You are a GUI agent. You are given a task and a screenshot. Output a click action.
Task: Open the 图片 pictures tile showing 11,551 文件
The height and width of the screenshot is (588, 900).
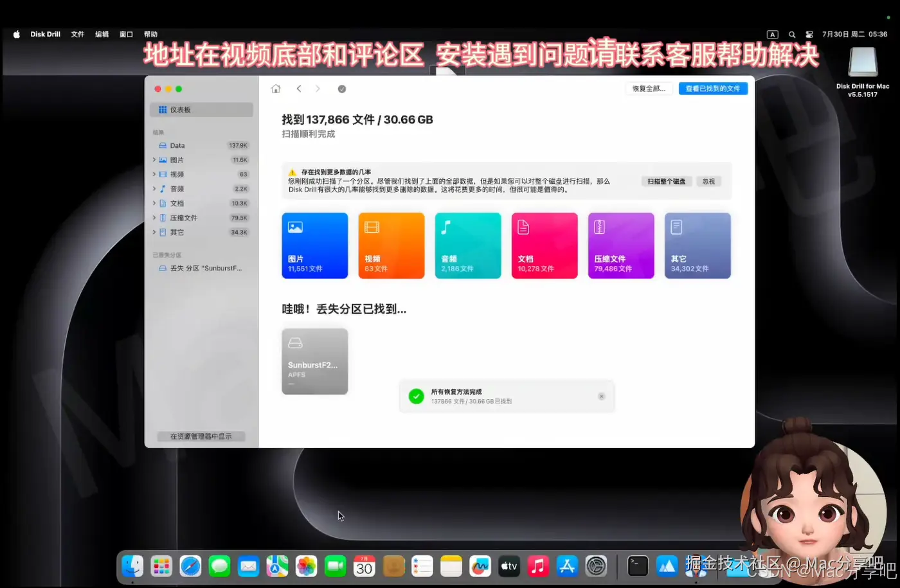point(314,245)
